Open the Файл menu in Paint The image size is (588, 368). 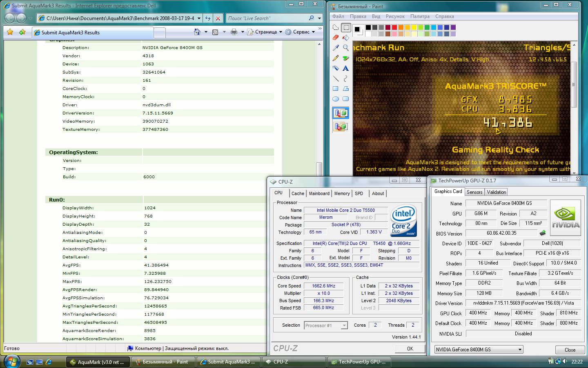point(338,16)
